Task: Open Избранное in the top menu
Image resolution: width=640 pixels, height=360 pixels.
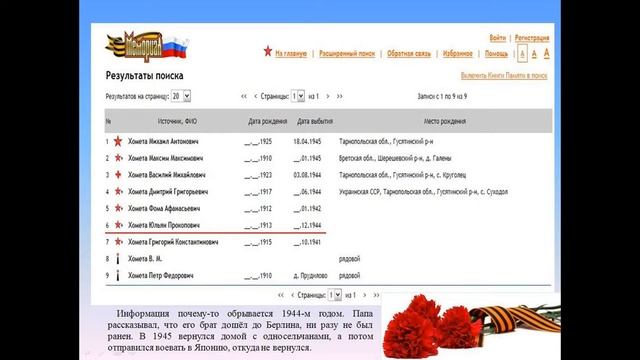Action: 458,53
